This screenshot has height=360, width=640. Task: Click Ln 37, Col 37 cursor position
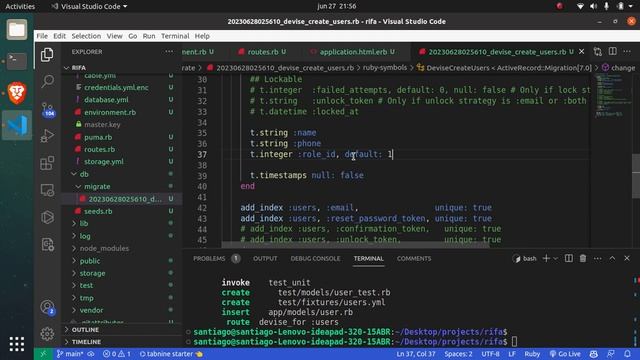click(416, 354)
